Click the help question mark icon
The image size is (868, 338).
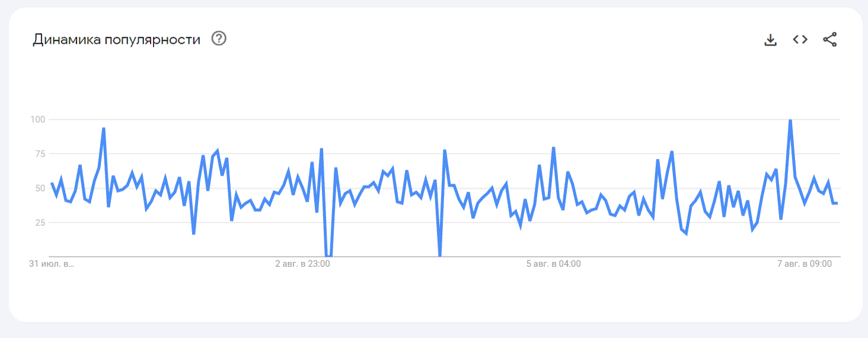219,39
